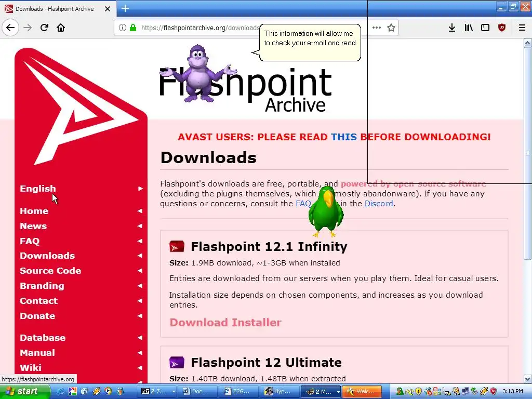Open the Donate sidebar menu item
This screenshot has width=532, height=399.
click(x=37, y=316)
